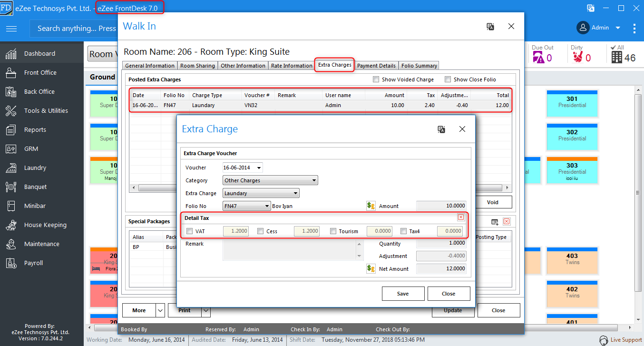This screenshot has width=644, height=346.
Task: Expand Admin account dropdown arrow
Action: tap(618, 28)
